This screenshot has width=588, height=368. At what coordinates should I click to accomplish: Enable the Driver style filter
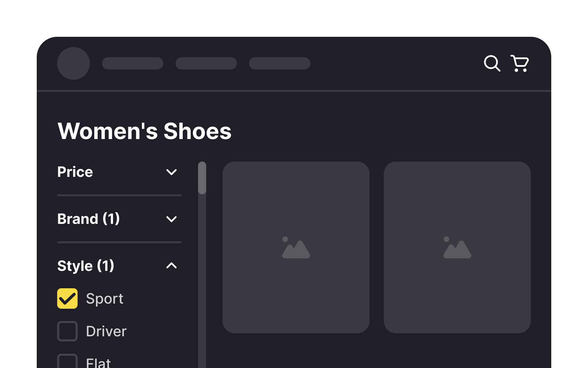click(x=67, y=331)
